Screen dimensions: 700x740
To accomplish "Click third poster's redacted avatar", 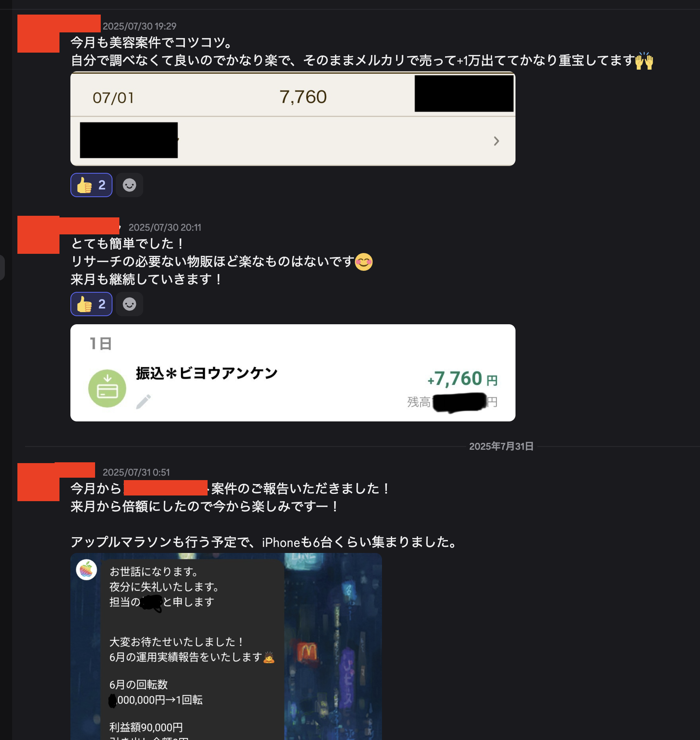I will point(38,482).
